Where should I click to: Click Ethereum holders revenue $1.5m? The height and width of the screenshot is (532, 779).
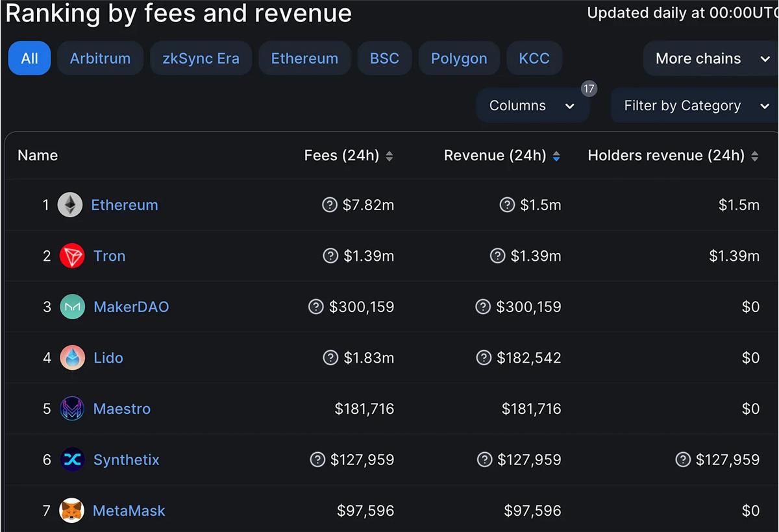(739, 205)
